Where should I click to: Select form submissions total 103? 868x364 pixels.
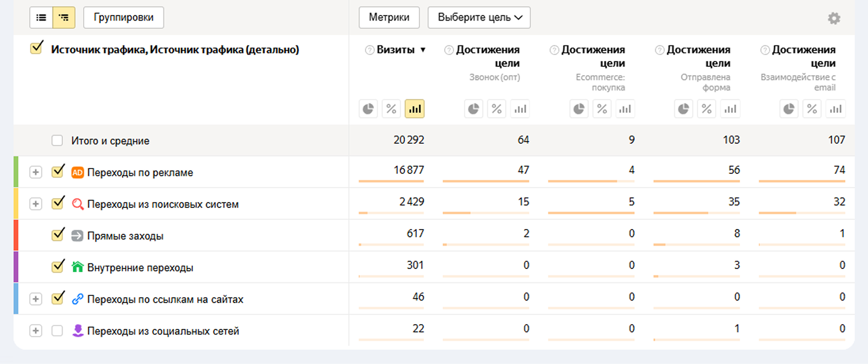point(731,140)
